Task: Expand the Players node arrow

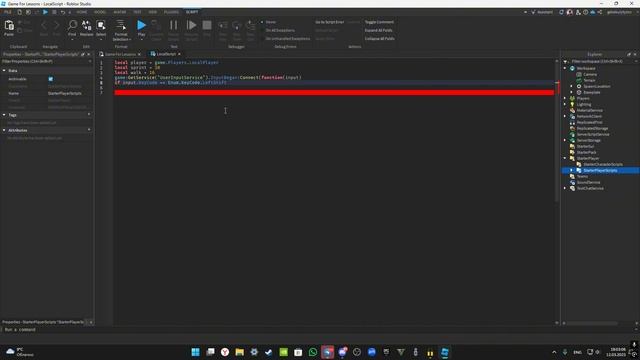Action: [x=565, y=98]
